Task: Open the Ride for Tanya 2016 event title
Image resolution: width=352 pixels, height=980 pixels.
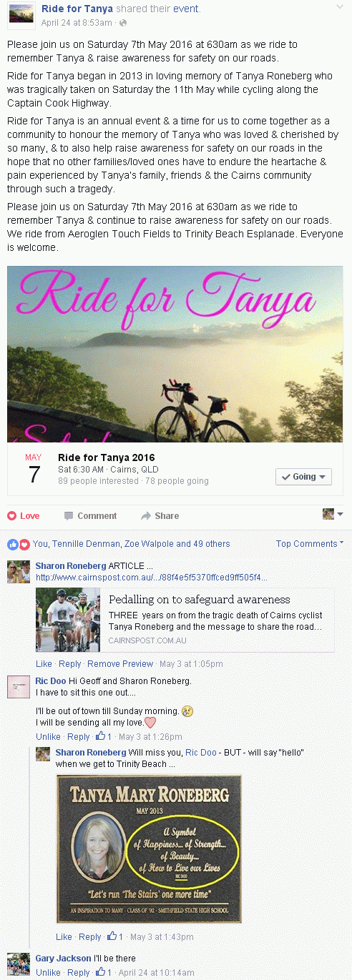Action: (x=107, y=457)
